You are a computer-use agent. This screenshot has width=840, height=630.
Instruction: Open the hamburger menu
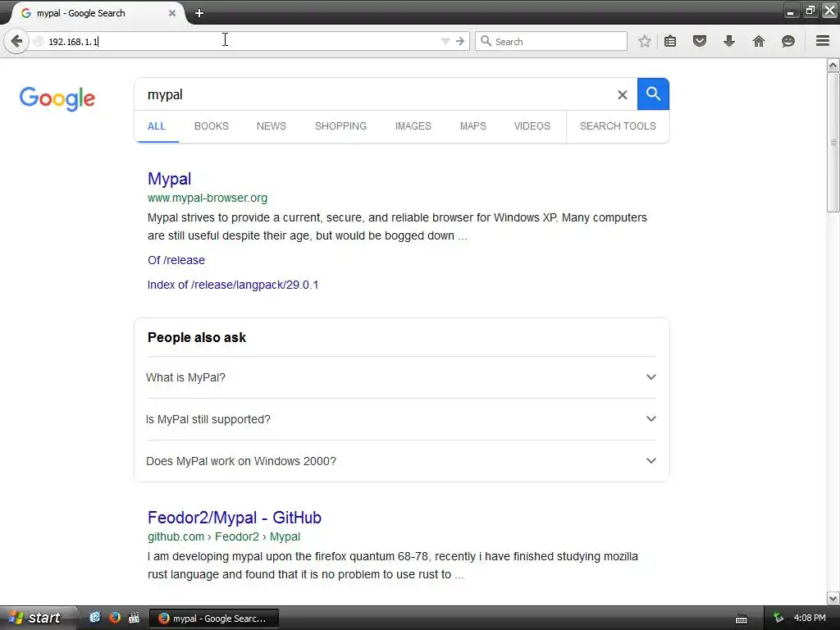pos(823,41)
